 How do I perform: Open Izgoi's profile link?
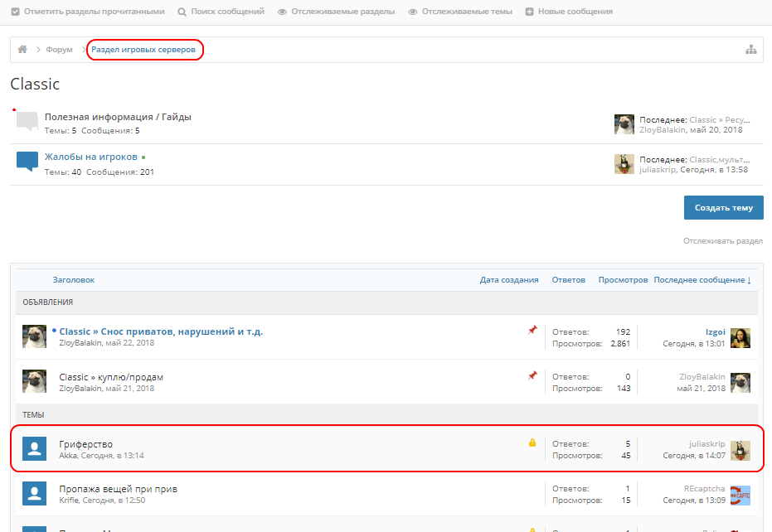pyautogui.click(x=715, y=331)
